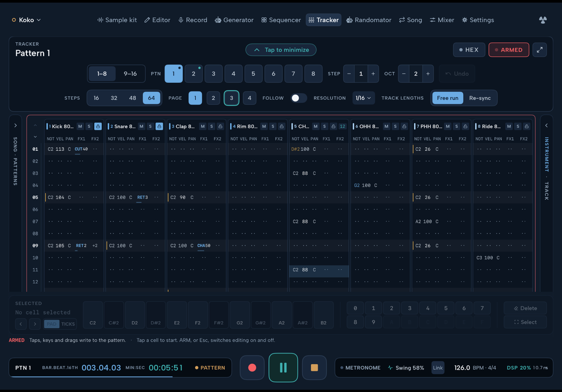This screenshot has width=562, height=392.
Task: Select pattern 2
Action: click(194, 74)
